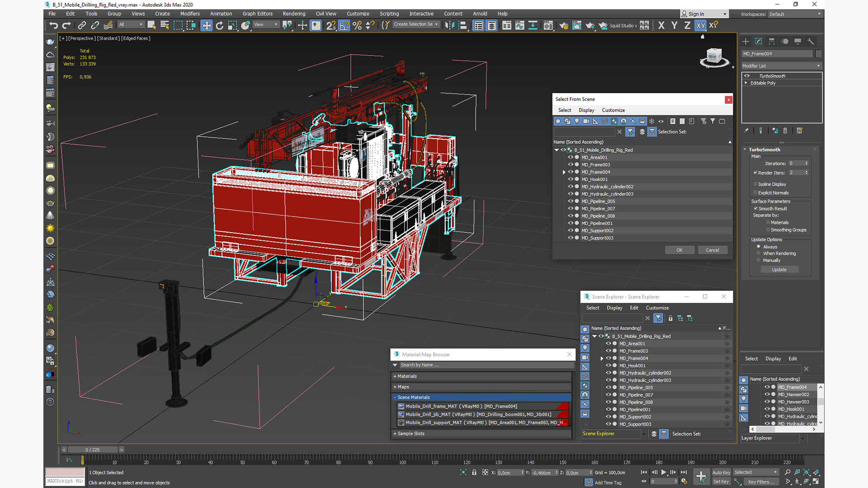Activate the Select and Link tool

coord(82,25)
